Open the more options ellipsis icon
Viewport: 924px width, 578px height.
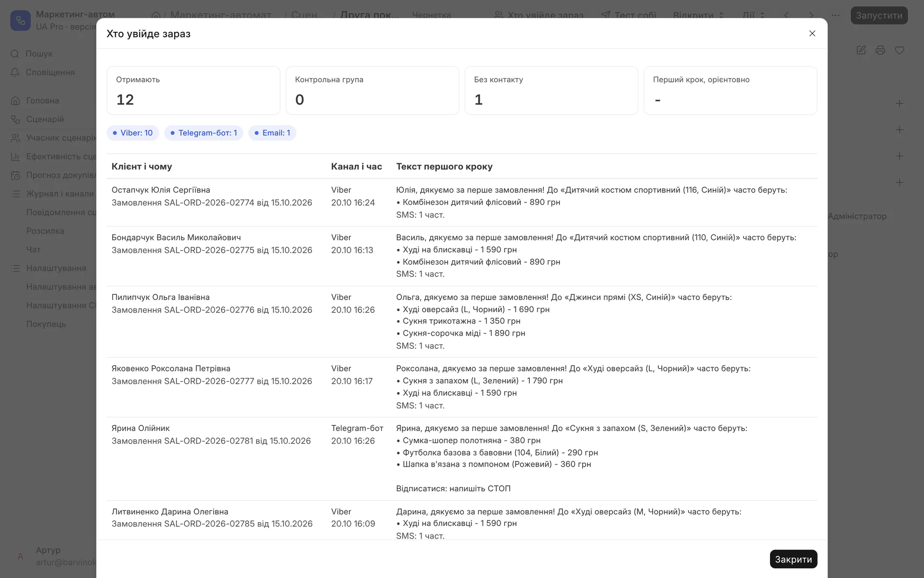835,15
